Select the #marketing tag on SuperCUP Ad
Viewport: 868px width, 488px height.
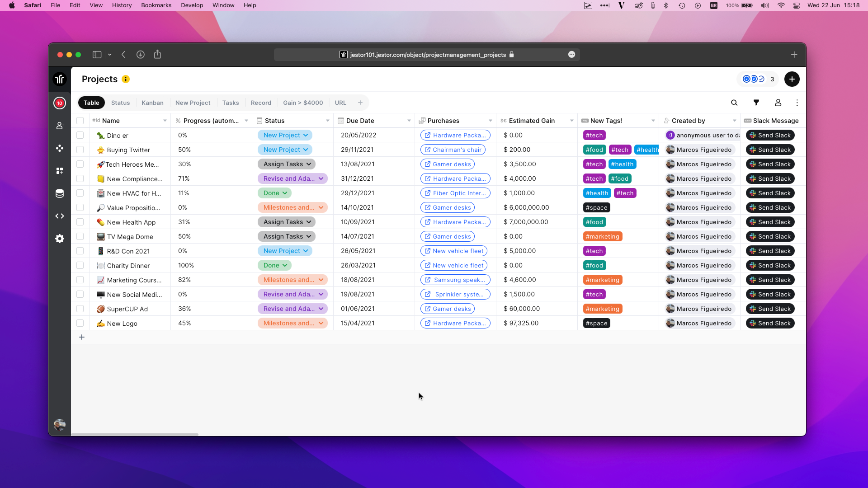[x=602, y=309]
